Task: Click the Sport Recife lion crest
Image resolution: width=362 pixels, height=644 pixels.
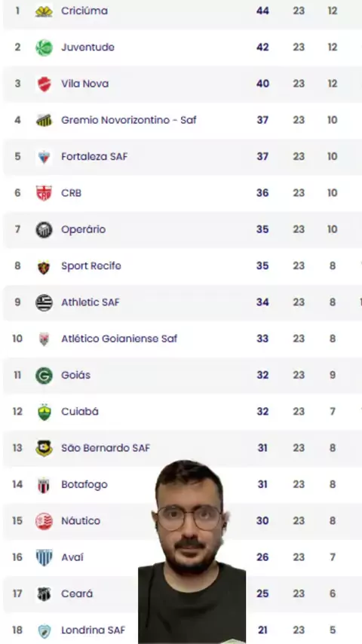Action: coord(44,266)
